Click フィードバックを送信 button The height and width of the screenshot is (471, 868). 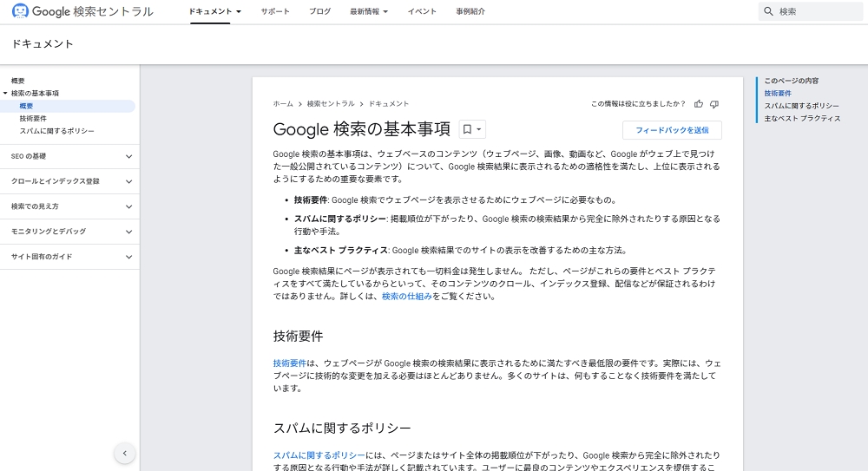tap(672, 130)
